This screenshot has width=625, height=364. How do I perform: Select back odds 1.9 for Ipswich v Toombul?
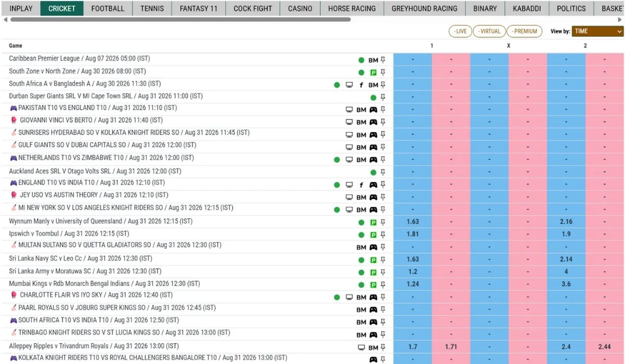566,234
